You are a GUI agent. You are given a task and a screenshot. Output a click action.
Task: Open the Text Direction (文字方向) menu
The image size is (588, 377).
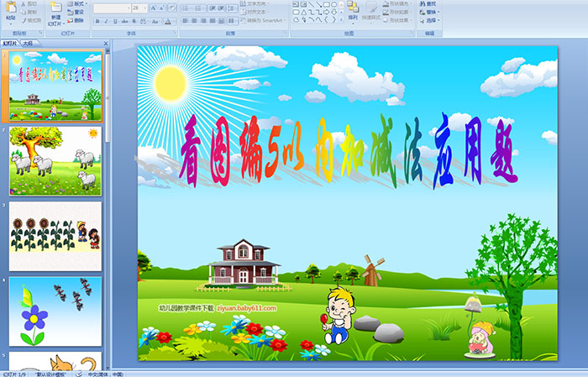tap(255, 3)
